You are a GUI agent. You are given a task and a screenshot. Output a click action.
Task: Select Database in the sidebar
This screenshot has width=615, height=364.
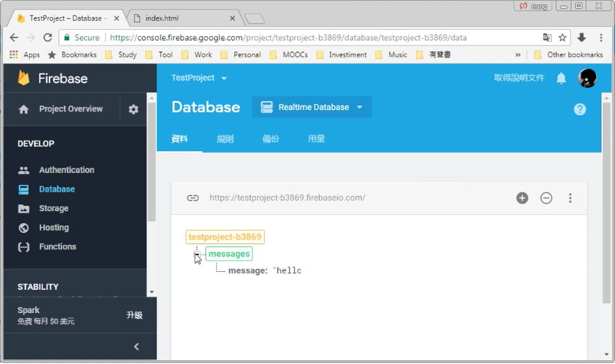(57, 189)
